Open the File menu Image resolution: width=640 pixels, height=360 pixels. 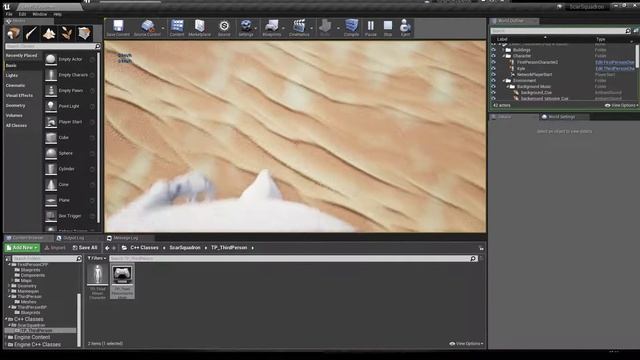[x=9, y=14]
